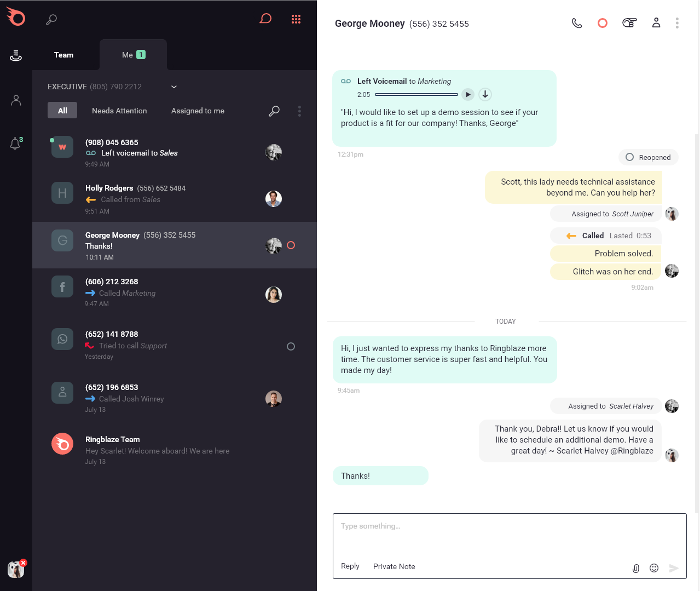Click the phone call icon in header
Image resolution: width=700 pixels, height=591 pixels.
point(576,23)
